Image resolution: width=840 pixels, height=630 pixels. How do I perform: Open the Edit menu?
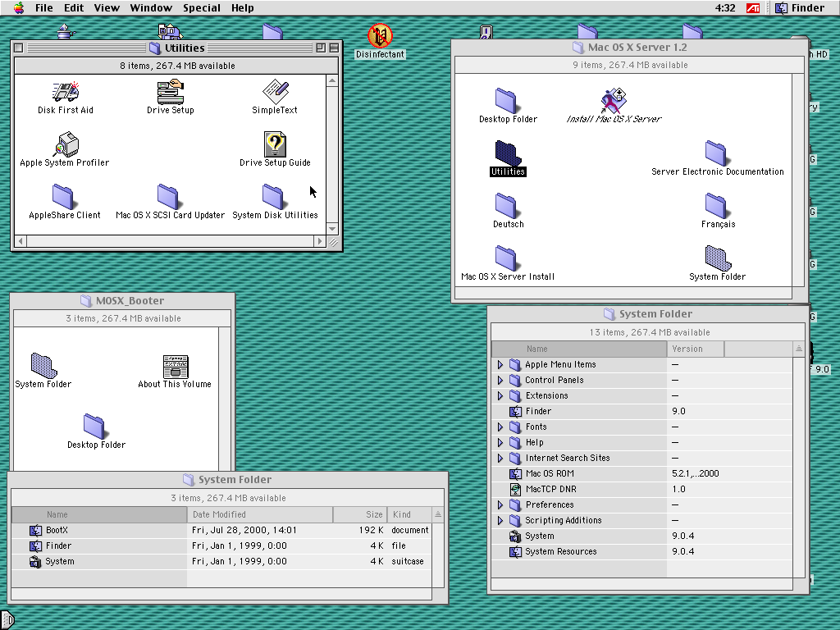point(74,8)
